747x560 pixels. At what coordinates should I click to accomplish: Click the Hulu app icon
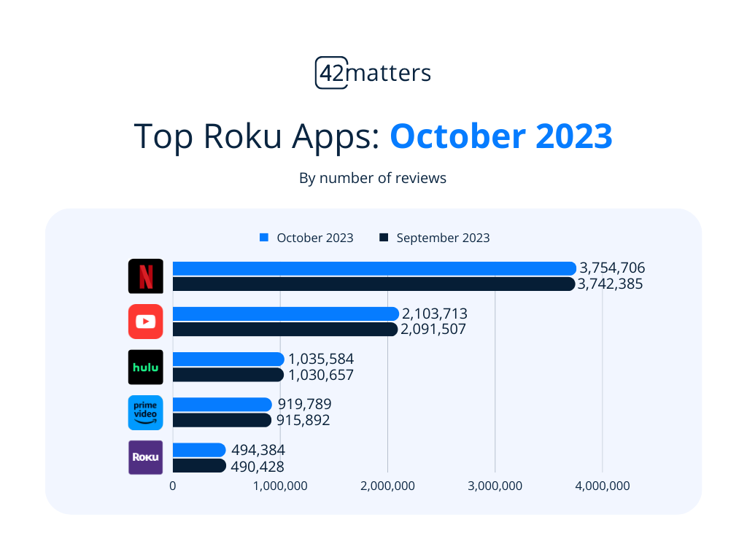pos(146,367)
